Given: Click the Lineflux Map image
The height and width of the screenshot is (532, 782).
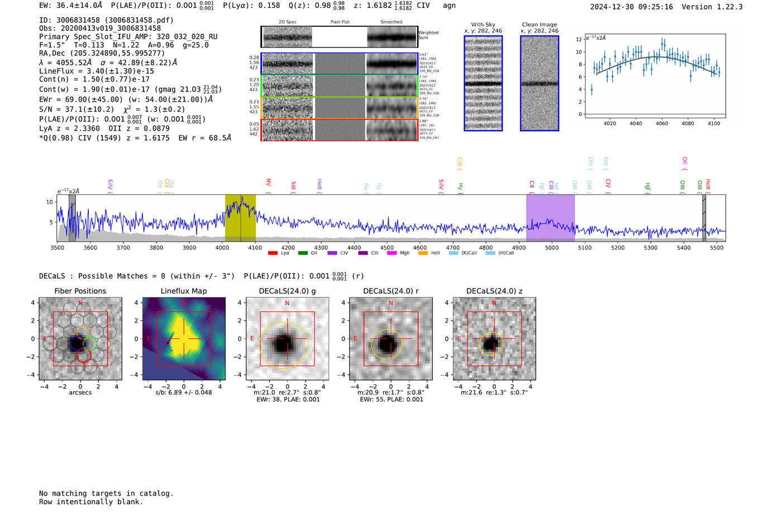Looking at the screenshot, I should coord(184,339).
